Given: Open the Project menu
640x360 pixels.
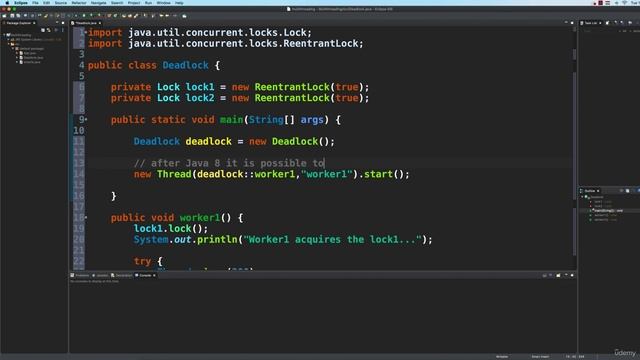Looking at the screenshot, I should coord(134,3).
